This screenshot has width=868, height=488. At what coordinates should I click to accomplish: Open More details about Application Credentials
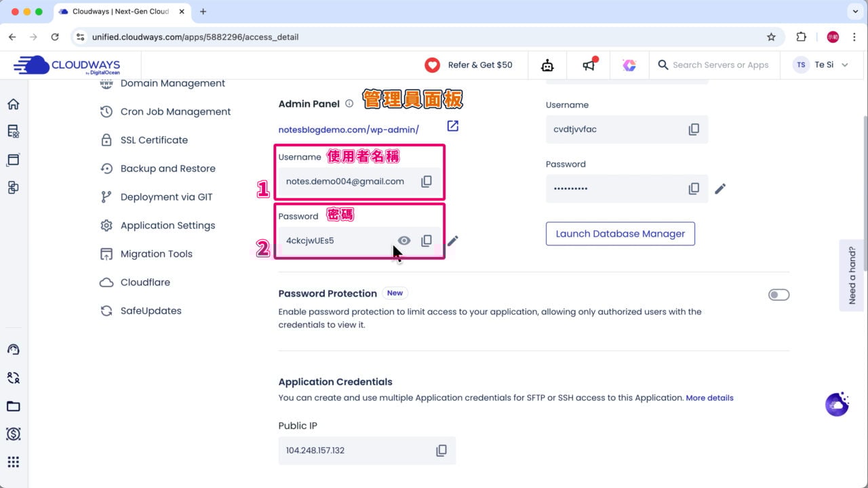pyautogui.click(x=709, y=398)
